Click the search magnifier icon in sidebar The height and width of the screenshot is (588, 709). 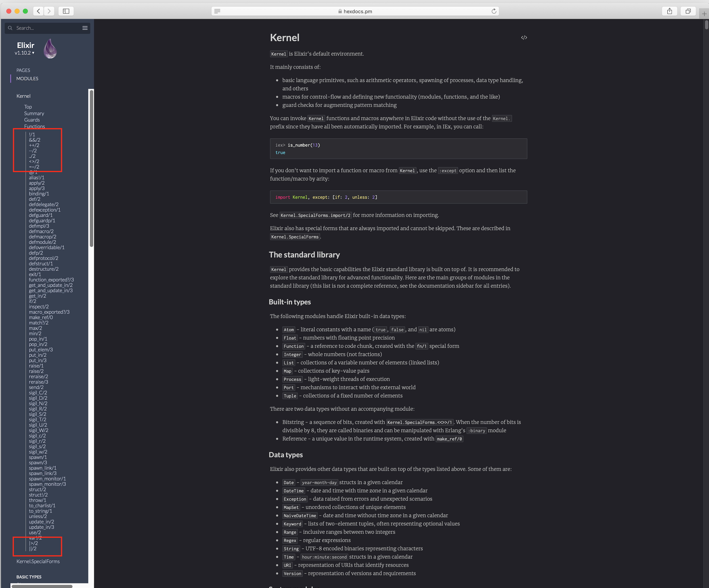pyautogui.click(x=10, y=28)
